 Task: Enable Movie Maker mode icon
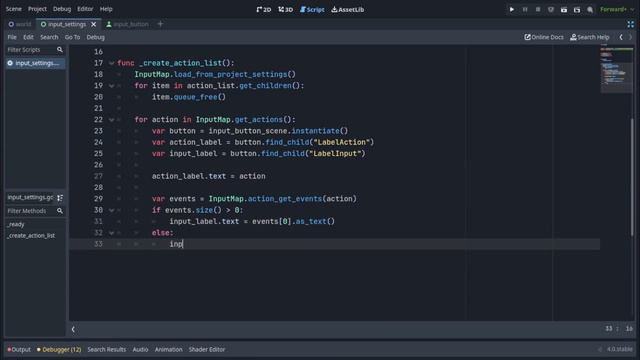[x=590, y=9]
